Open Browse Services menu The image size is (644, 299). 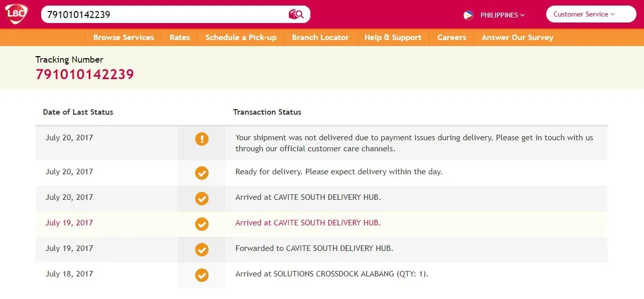click(x=123, y=38)
